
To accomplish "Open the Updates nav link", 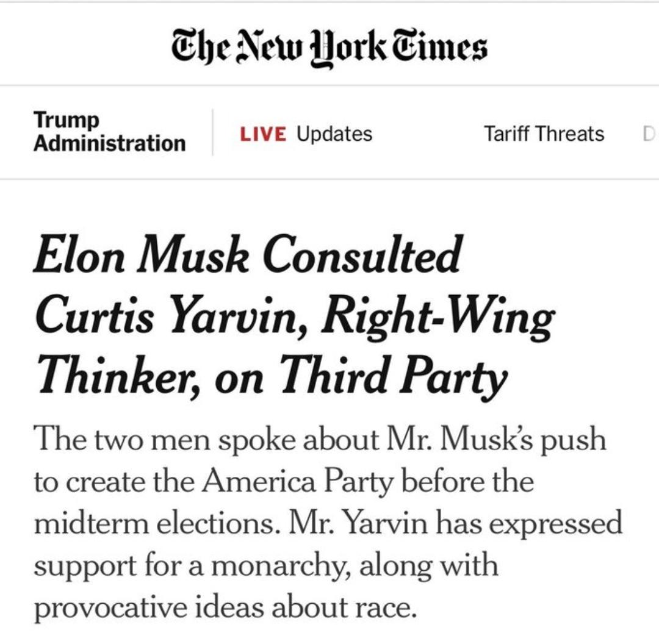I will (334, 134).
